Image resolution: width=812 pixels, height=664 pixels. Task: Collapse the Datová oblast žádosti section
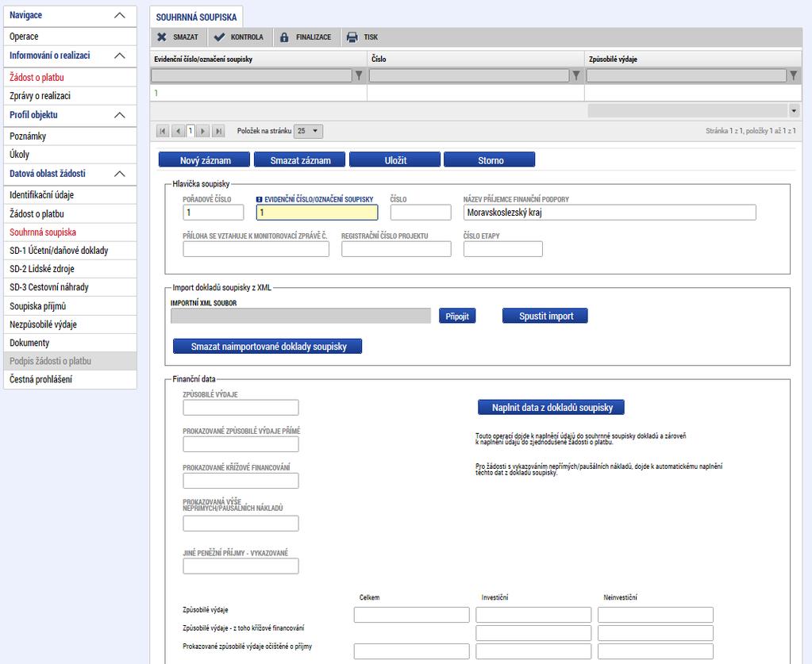point(120,174)
